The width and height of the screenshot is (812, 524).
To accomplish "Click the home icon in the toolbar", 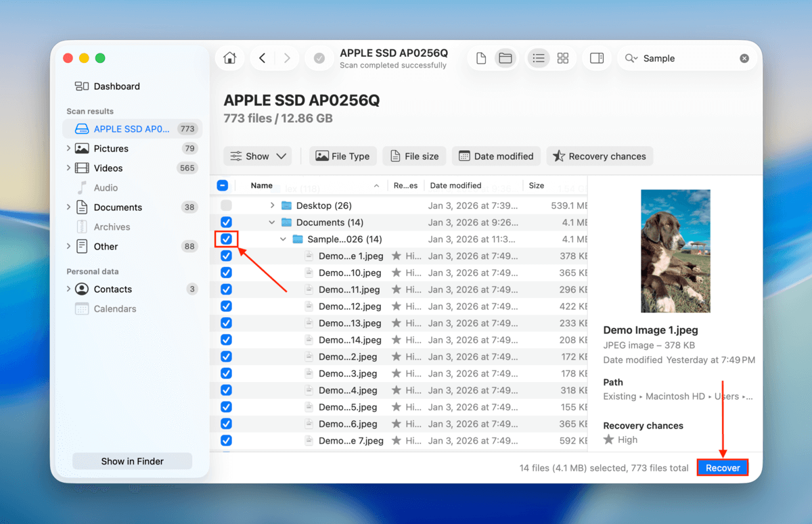I will point(229,58).
